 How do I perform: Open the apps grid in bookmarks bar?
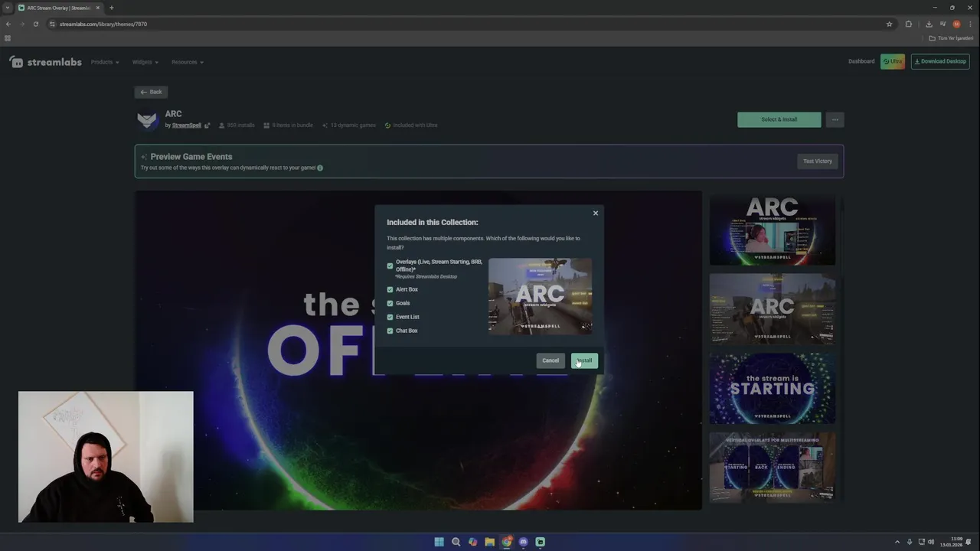[x=8, y=38]
